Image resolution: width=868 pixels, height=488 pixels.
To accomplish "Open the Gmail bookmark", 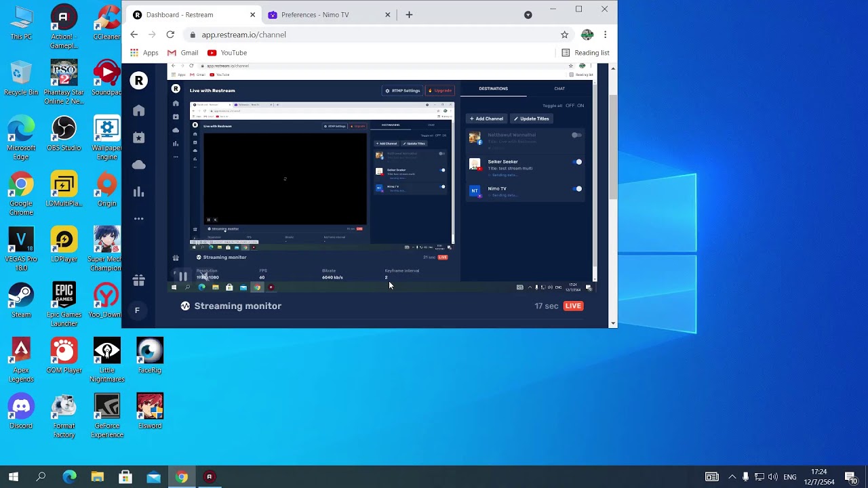I will 182,52.
